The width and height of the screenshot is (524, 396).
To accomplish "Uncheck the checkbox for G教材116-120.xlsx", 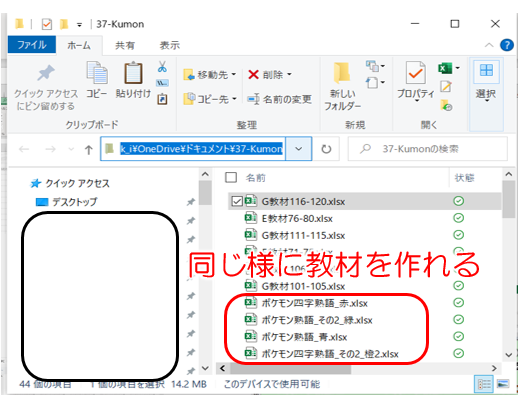I will (237, 201).
